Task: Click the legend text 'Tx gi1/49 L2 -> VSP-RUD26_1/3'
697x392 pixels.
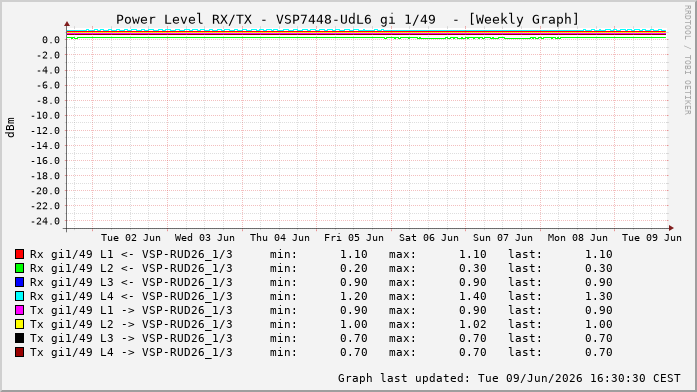Action: click(131, 324)
